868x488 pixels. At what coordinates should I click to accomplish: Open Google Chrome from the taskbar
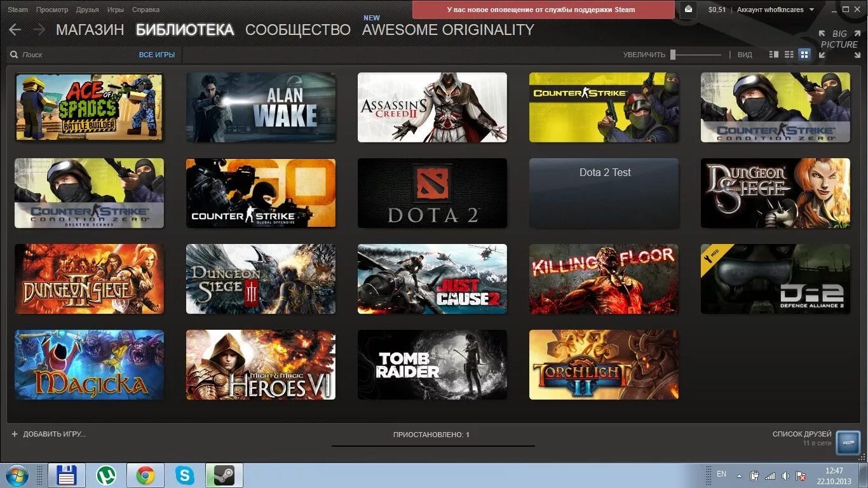(x=145, y=475)
